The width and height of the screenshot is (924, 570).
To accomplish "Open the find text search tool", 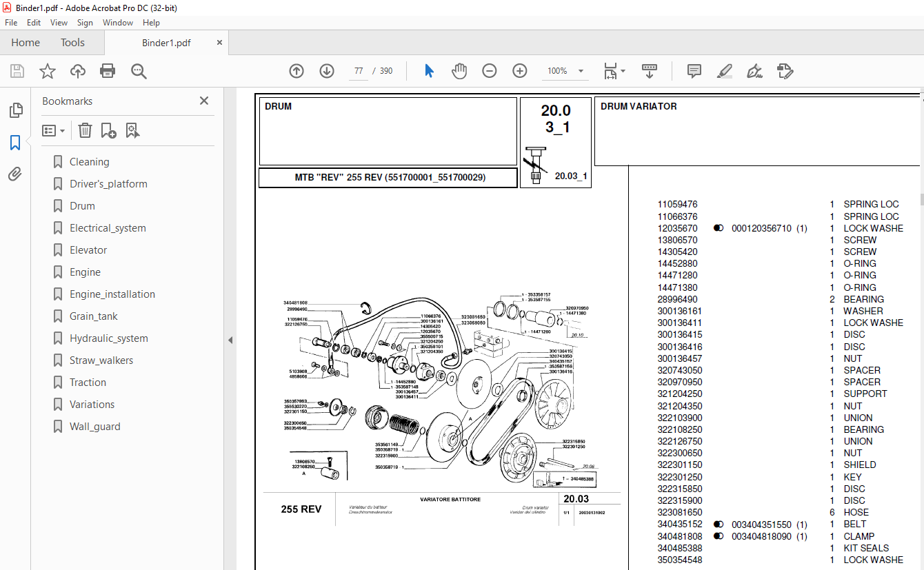I will (139, 71).
